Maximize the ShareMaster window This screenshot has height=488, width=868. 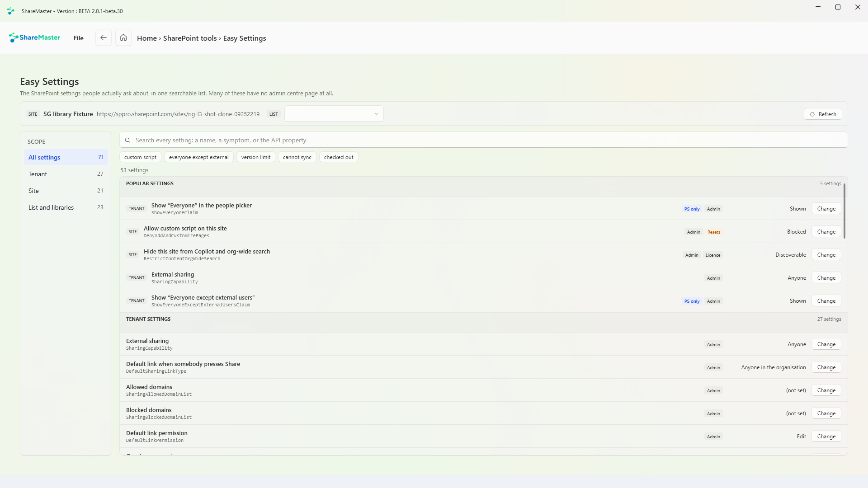point(838,7)
